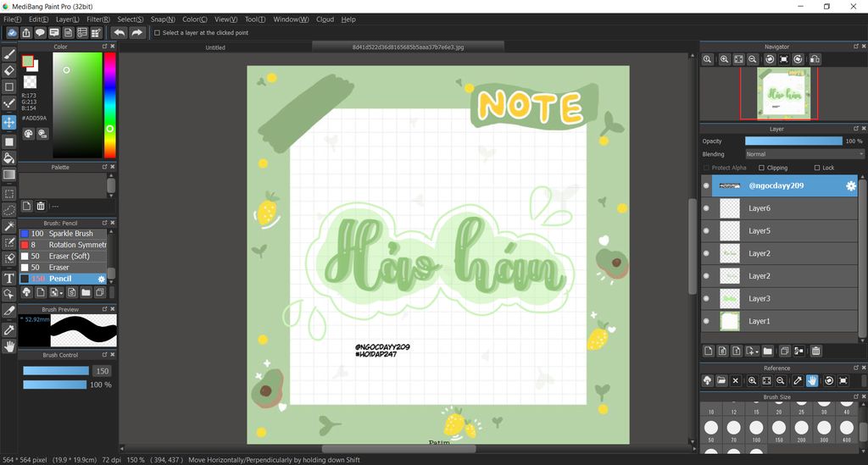Select the Hand tool in left toolbar

tap(8, 346)
